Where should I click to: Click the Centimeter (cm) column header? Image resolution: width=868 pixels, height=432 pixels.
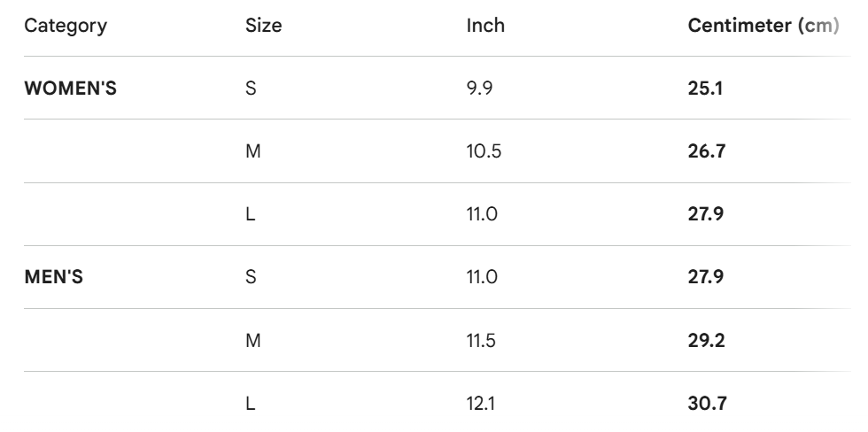click(x=763, y=26)
